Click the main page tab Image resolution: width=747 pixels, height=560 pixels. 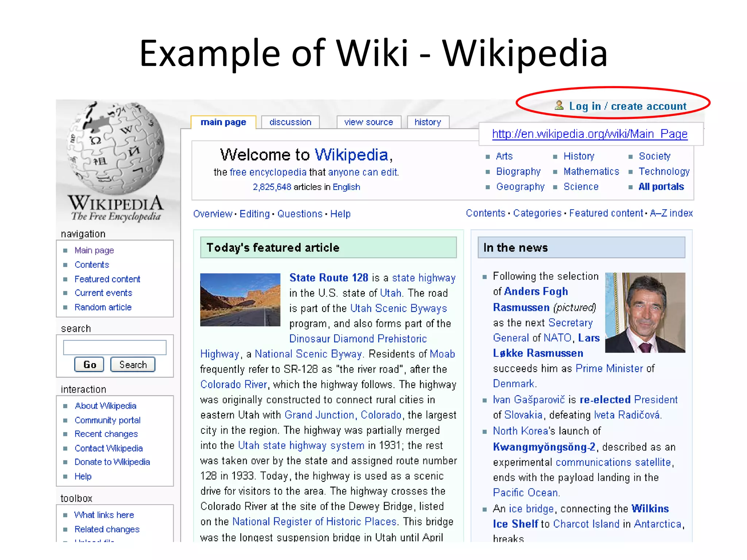[x=223, y=122]
